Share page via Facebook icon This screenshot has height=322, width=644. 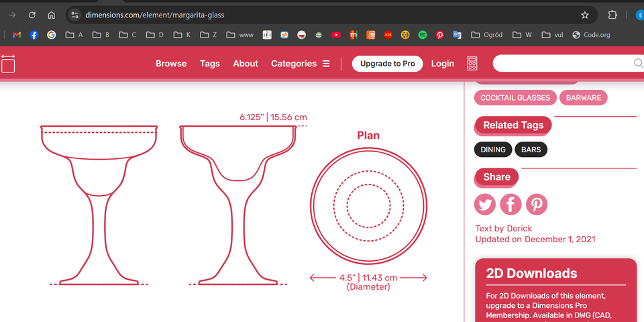tap(511, 205)
